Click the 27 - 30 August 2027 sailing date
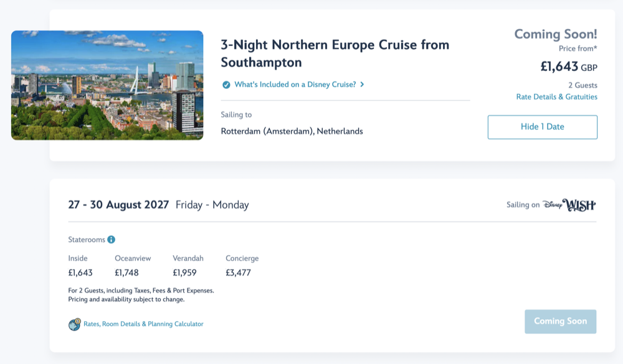Screen dimensions: 623x364 point(118,205)
